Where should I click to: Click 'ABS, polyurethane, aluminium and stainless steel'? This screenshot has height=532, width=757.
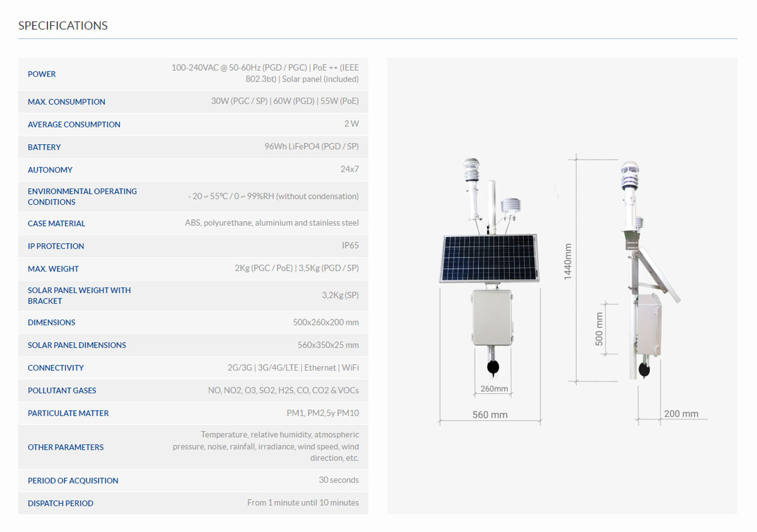[x=272, y=223]
